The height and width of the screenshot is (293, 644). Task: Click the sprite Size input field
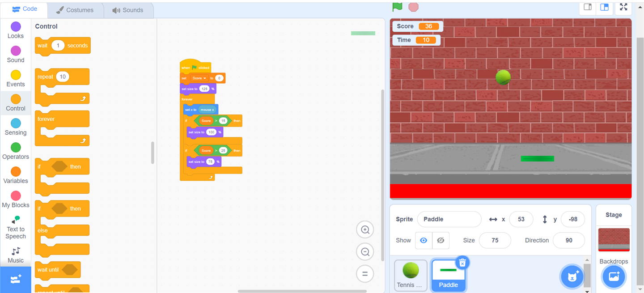(x=495, y=240)
